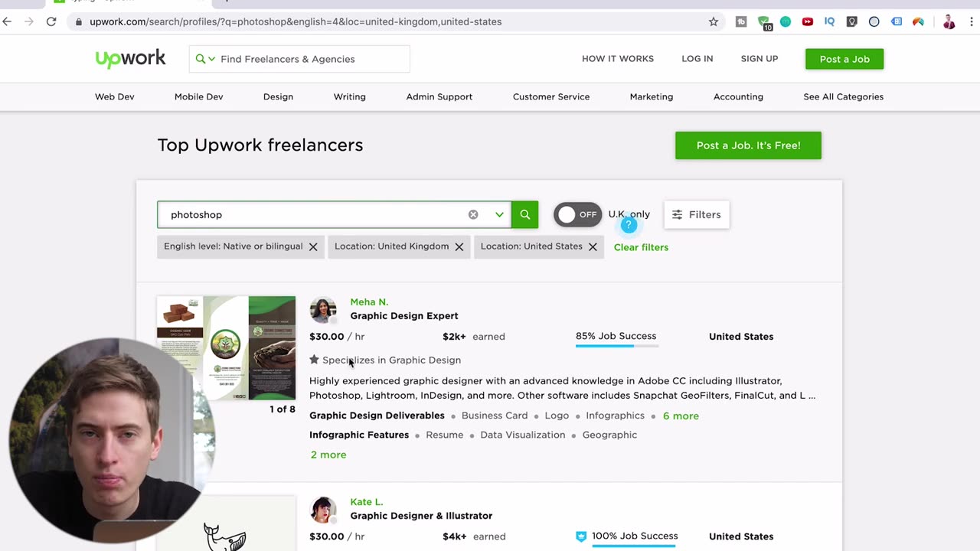Open See All Categories
Viewport: 980px width, 551px height.
tap(843, 96)
